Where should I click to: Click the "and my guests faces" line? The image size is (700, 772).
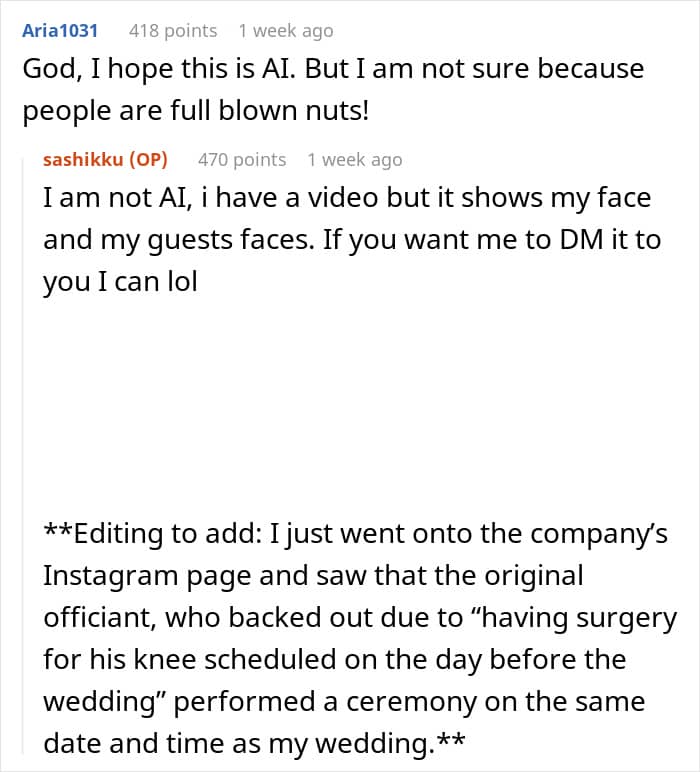tap(352, 240)
